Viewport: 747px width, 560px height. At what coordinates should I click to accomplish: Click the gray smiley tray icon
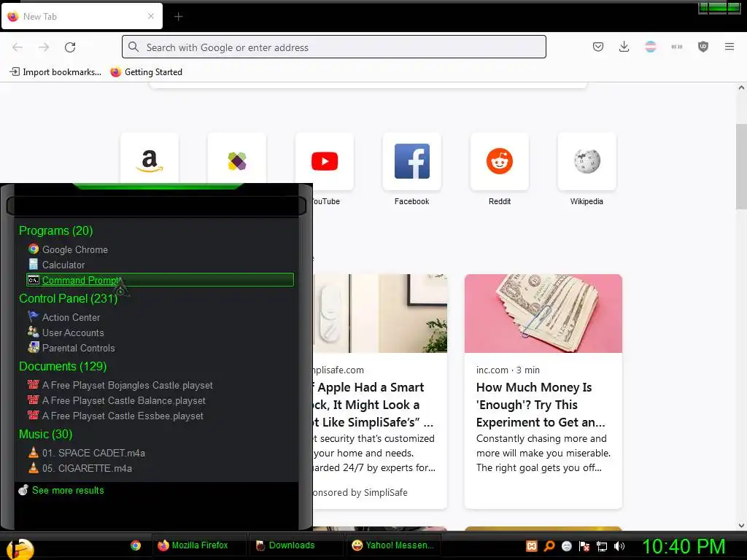coord(566,545)
